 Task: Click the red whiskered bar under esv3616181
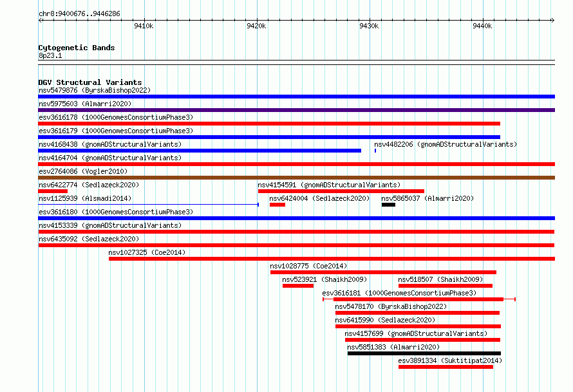[419, 299]
